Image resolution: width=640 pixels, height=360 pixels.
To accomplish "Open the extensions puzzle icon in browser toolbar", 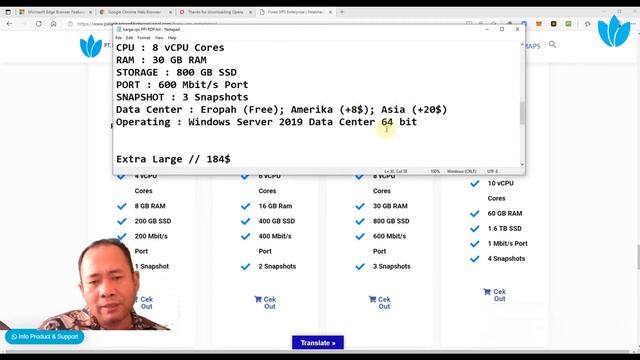I will 587,24.
